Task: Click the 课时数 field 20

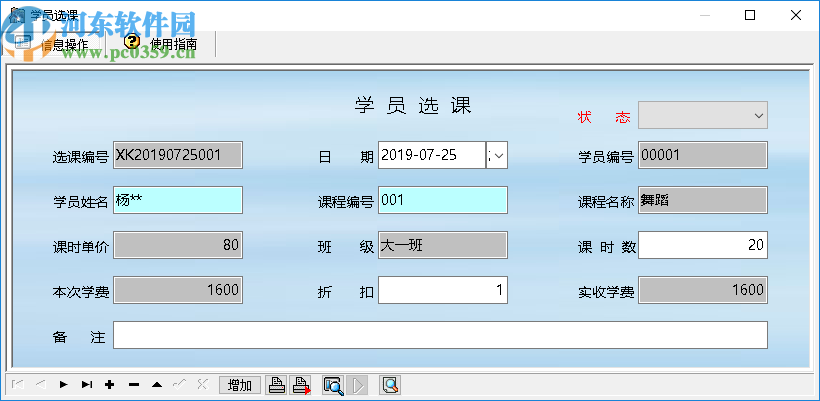Action: click(x=702, y=245)
